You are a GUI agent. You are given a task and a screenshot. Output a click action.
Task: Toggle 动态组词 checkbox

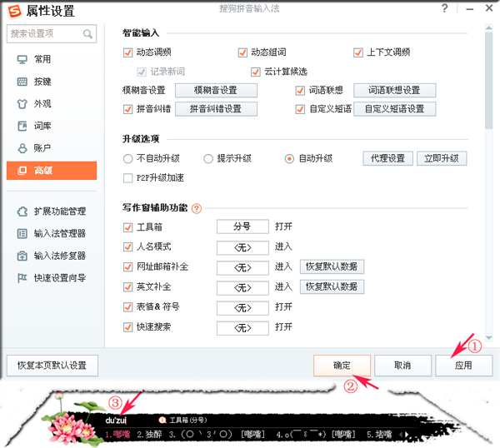pyautogui.click(x=242, y=52)
